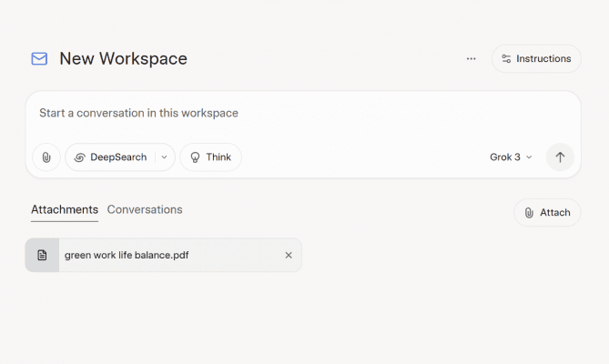Open the three-dot more options menu
This screenshot has height=364, width=609.
[471, 59]
